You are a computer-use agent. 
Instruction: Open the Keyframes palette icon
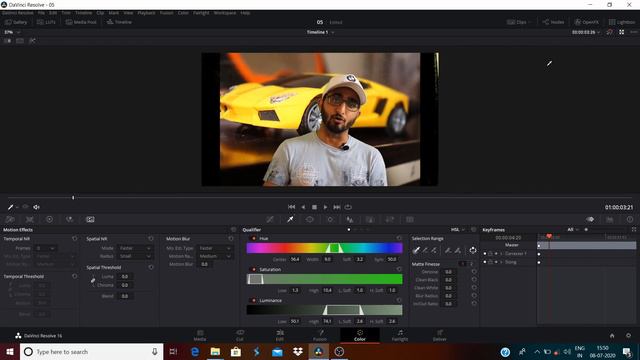coord(590,220)
